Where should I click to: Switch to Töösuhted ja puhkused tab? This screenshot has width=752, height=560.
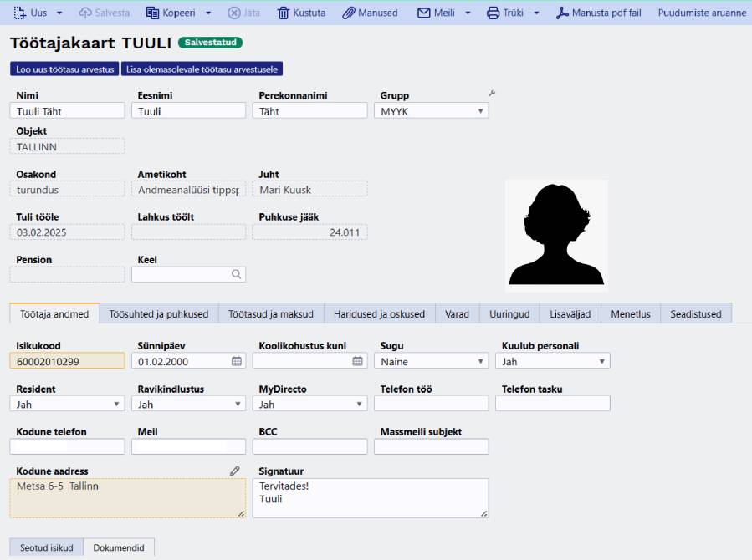pos(158,314)
